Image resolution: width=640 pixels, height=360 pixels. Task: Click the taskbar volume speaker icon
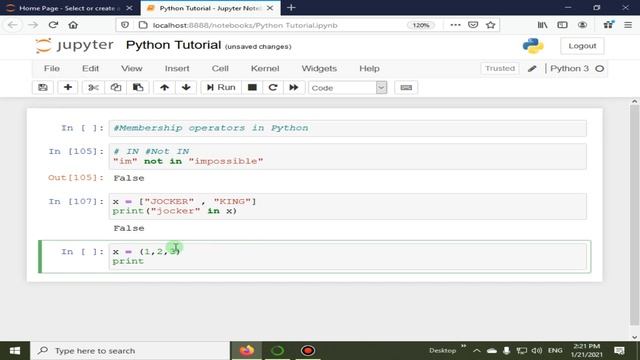537,351
